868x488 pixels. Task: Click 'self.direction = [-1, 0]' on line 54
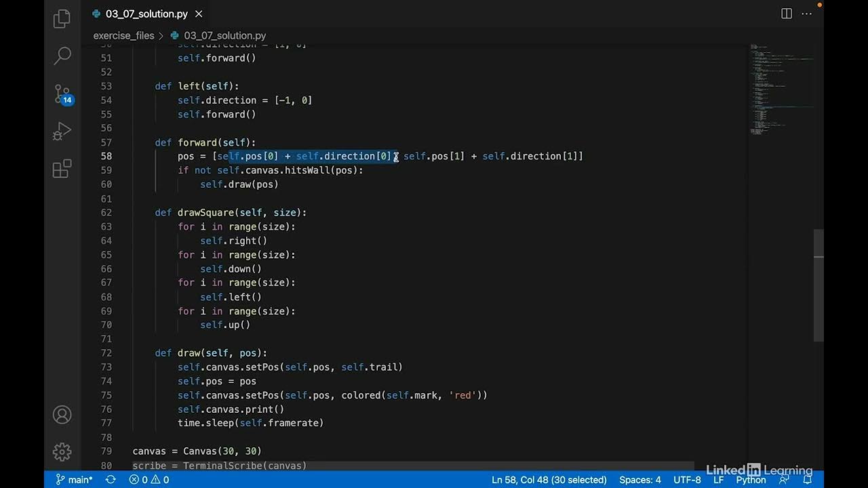(245, 100)
